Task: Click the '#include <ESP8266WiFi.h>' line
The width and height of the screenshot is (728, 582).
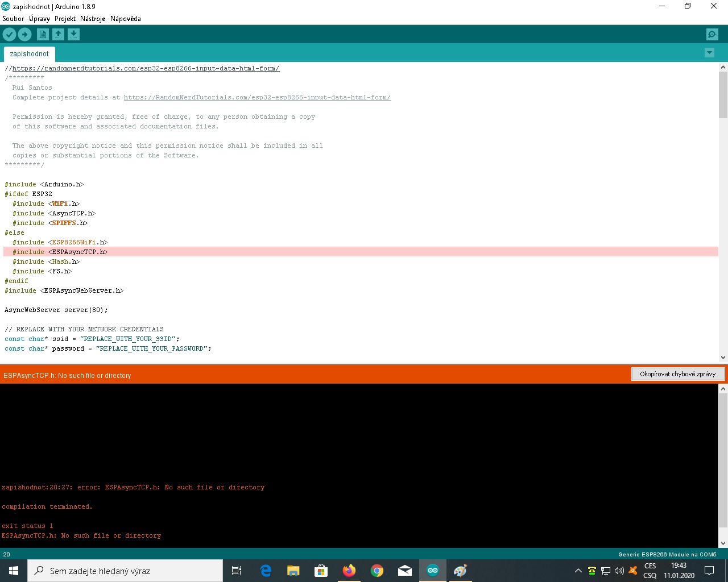Action: point(60,242)
